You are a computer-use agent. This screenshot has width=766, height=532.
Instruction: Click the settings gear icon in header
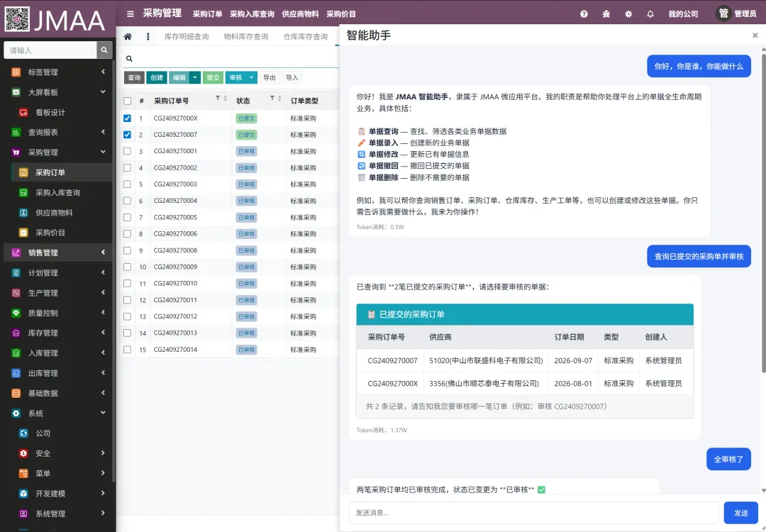[628, 14]
